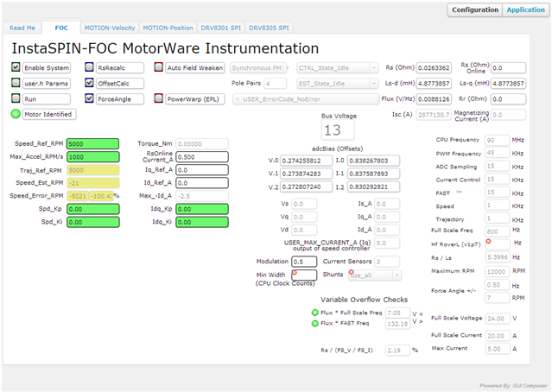Image resolution: width=552 pixels, height=392 pixels.
Task: Click the red error icon in Min Width field
Action: coord(295,273)
